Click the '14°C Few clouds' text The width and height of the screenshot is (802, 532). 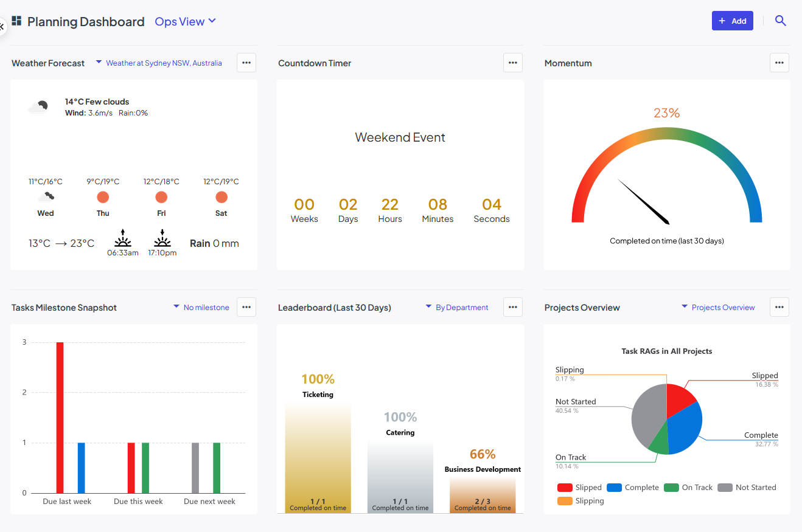tap(97, 102)
